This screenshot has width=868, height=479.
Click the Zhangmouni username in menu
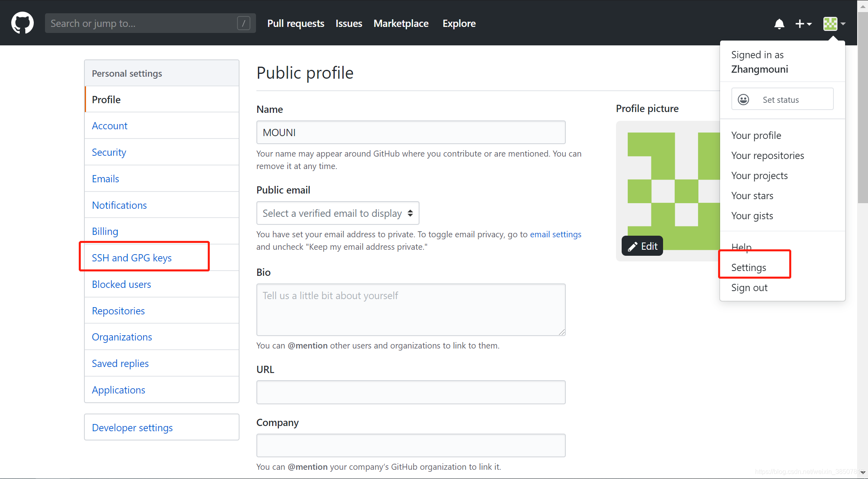[x=759, y=69]
